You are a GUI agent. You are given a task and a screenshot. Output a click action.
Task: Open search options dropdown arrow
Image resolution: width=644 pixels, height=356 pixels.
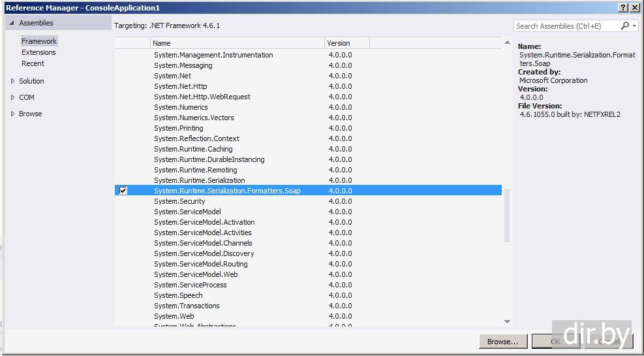tap(634, 26)
